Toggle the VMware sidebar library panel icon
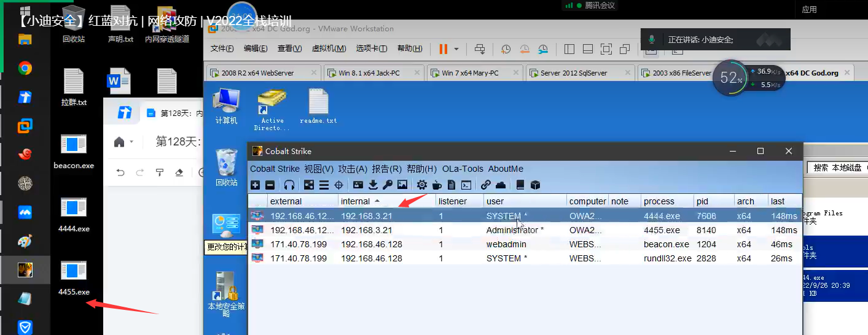Image resolution: width=868 pixels, height=335 pixels. point(569,49)
